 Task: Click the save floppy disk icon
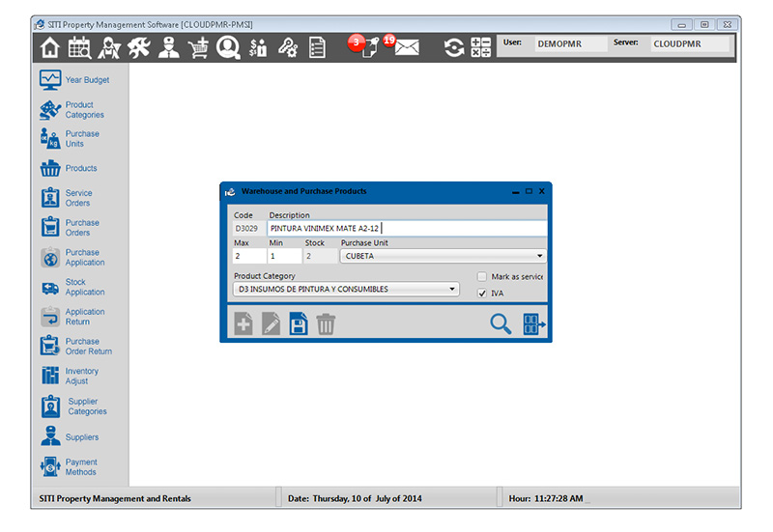[x=299, y=324]
